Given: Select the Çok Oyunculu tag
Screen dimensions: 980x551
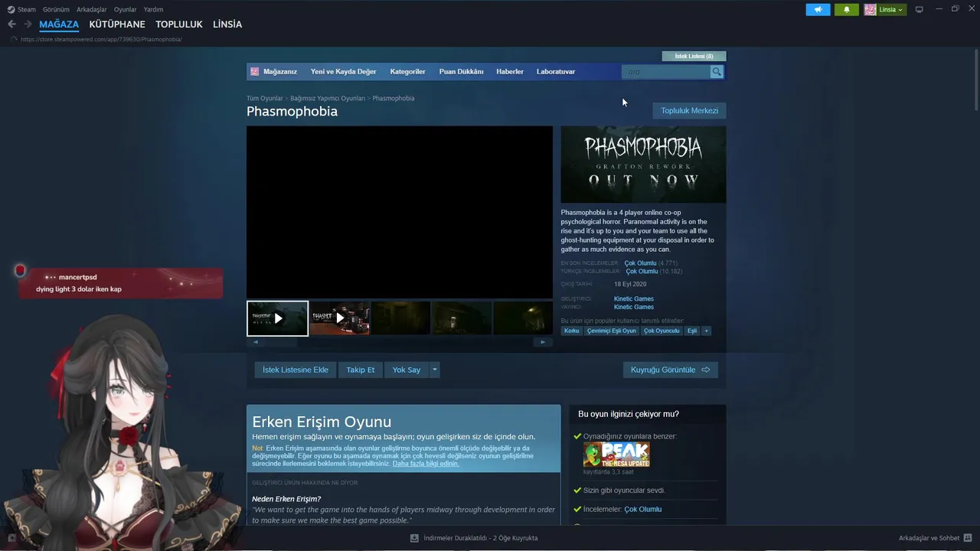Looking at the screenshot, I should 661,331.
